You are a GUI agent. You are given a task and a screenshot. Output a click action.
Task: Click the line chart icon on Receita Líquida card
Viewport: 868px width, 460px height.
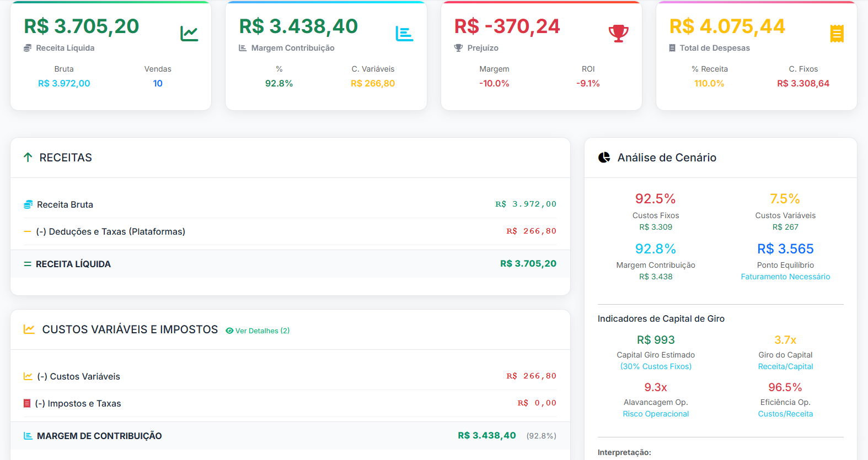pyautogui.click(x=189, y=33)
